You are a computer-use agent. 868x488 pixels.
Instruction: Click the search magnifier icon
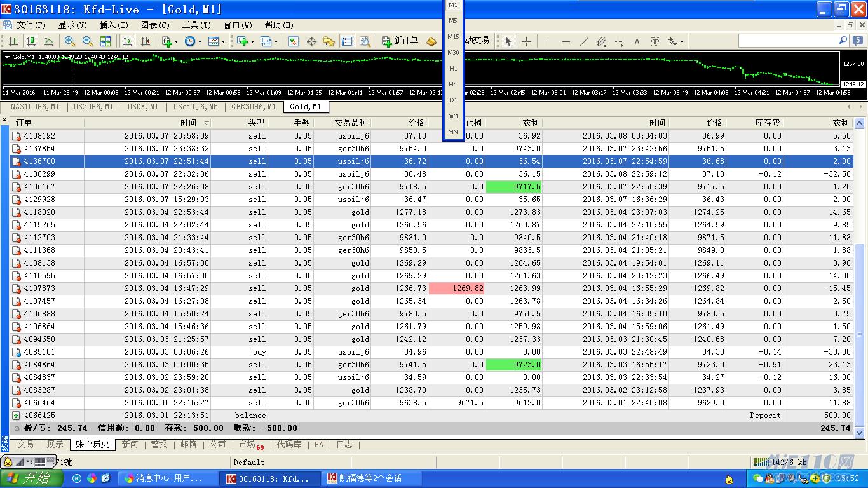(x=843, y=41)
